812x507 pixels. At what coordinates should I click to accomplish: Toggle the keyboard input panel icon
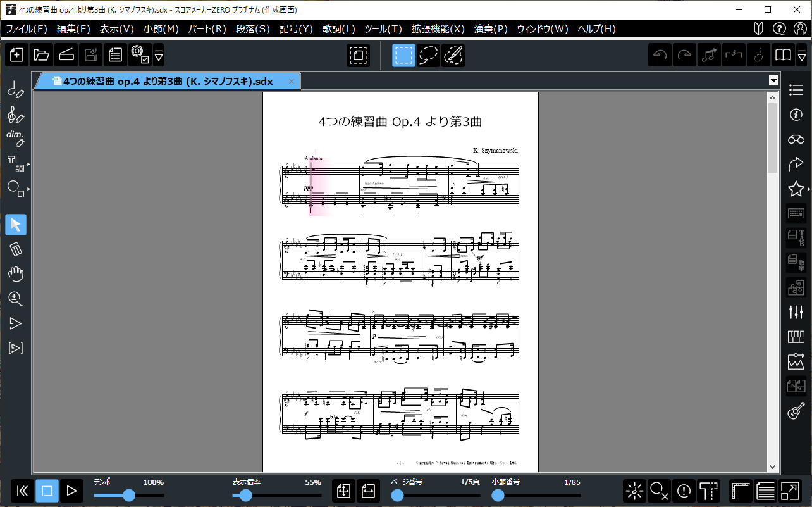(x=796, y=213)
